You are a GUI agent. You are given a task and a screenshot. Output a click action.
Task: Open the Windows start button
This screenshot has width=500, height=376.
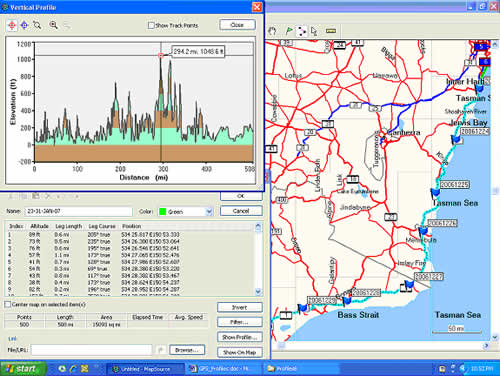pos(23,369)
